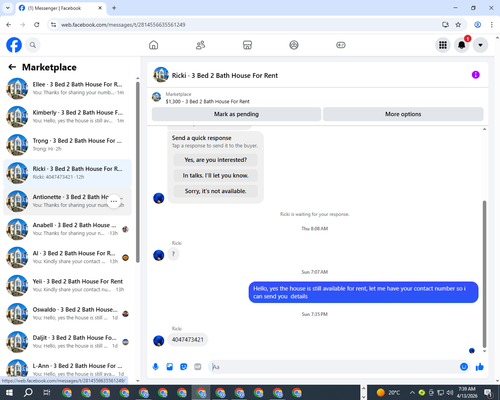Image resolution: width=500 pixels, height=400 pixels.
Task: Click the conversation list scrollbar
Action: (x=138, y=172)
